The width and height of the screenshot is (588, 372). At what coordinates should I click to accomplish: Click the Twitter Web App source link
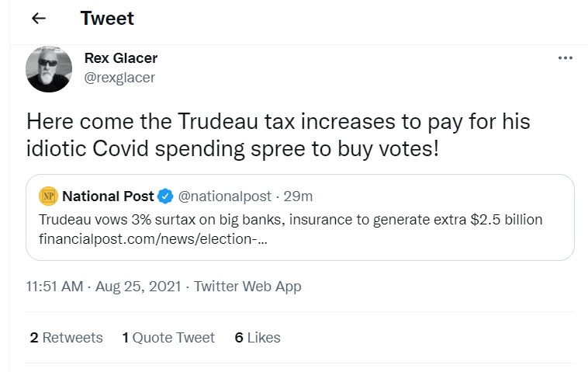(247, 287)
